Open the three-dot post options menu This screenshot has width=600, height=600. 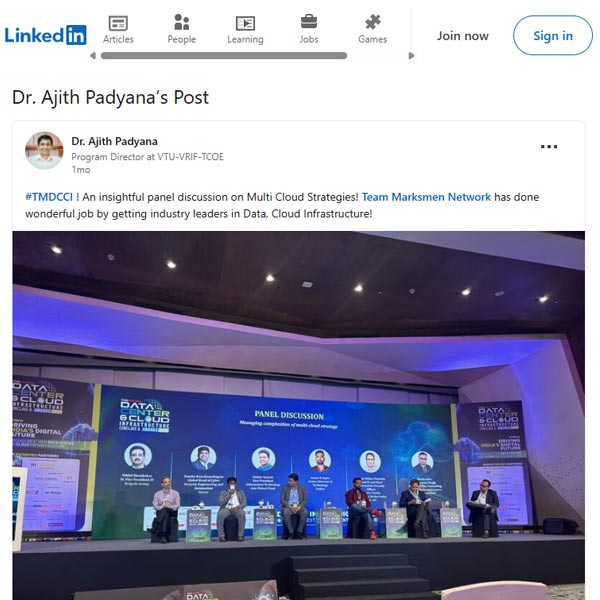tap(549, 147)
